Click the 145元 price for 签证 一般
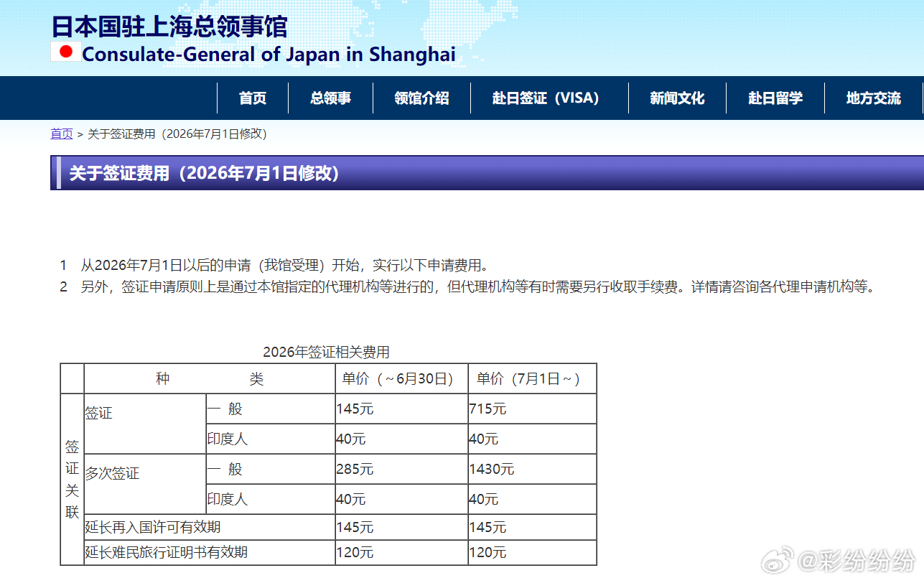 point(401,409)
